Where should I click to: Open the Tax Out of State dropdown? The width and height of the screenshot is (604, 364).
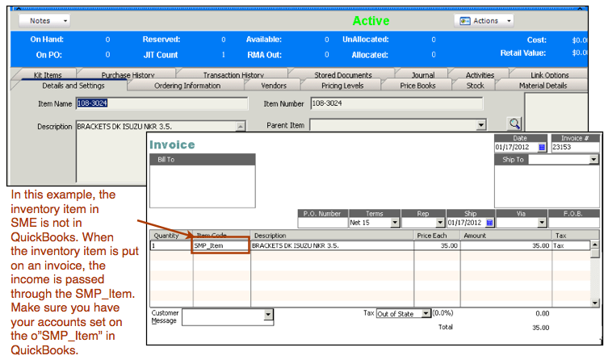426,313
